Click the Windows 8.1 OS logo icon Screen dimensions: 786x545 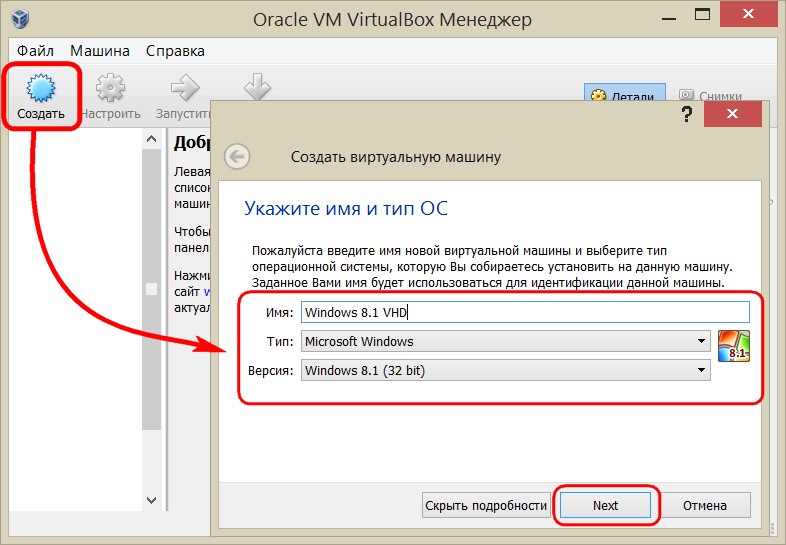pos(734,346)
